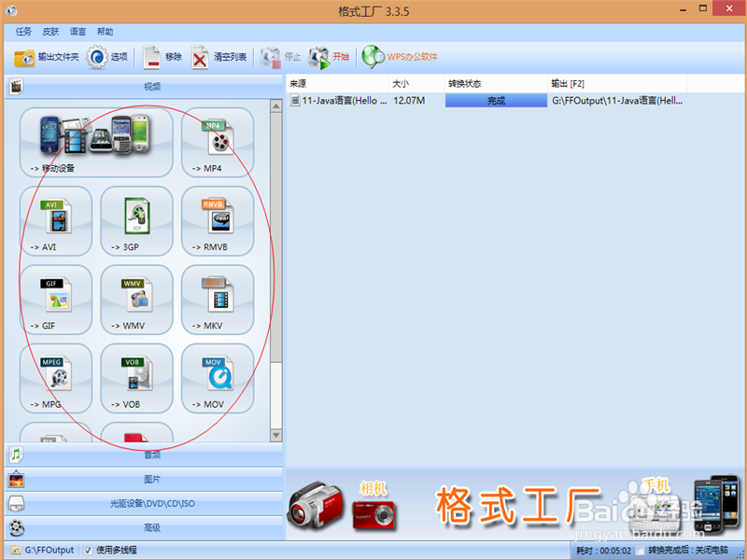Click the 12.07M size cell
The height and width of the screenshot is (560, 747).
(x=409, y=101)
